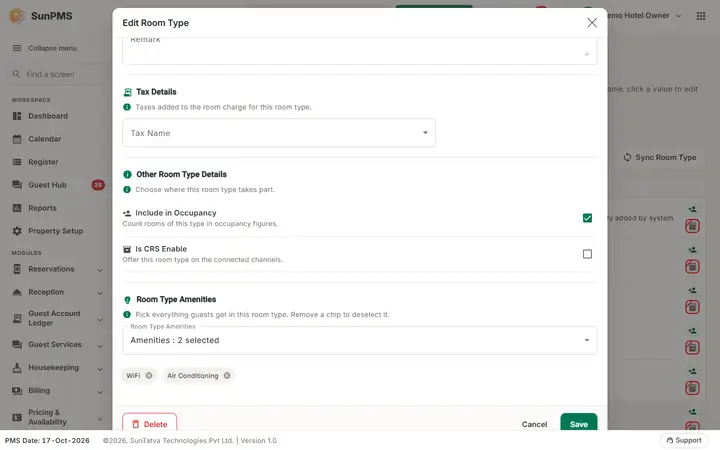Screen dimensions: 720x450
Task: Click the Sync Room Type button label
Action: click(665, 158)
